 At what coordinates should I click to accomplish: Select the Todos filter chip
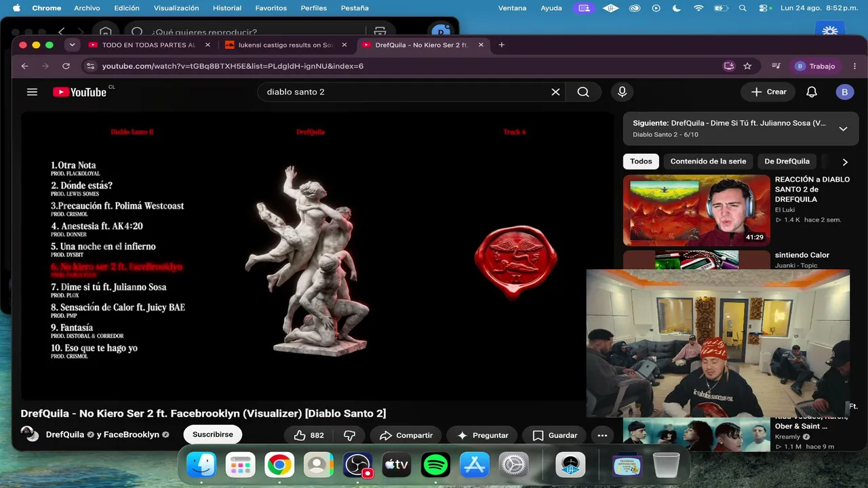[x=641, y=161]
